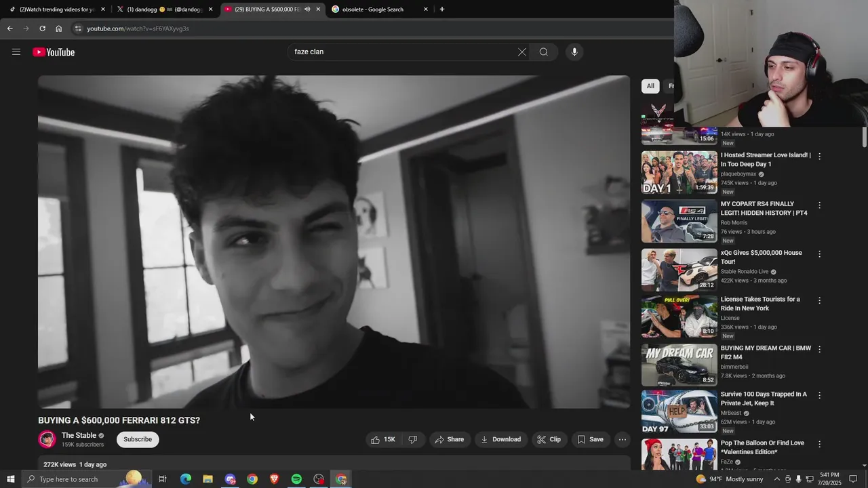
Task: Launch Microsoft Edge from taskbar
Action: point(186,479)
